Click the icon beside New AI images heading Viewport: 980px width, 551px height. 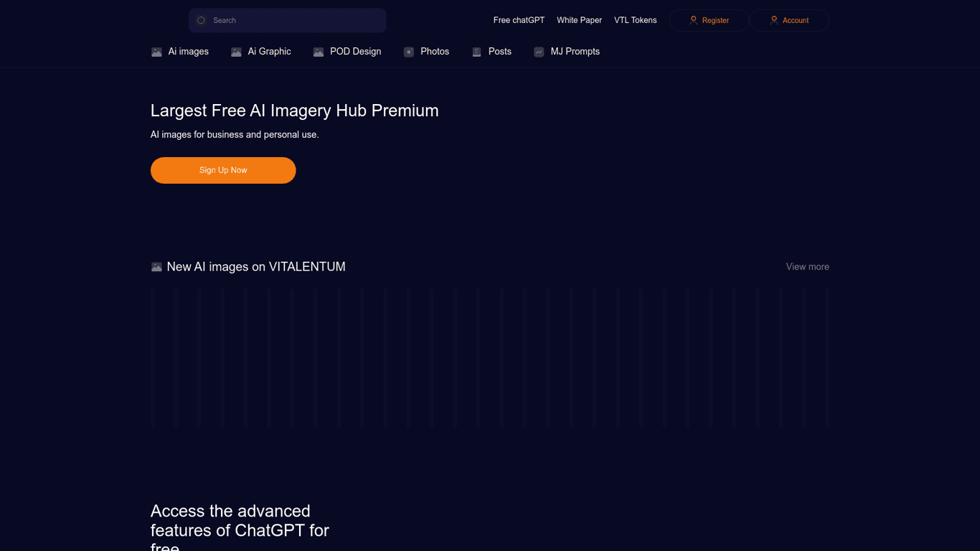[156, 267]
